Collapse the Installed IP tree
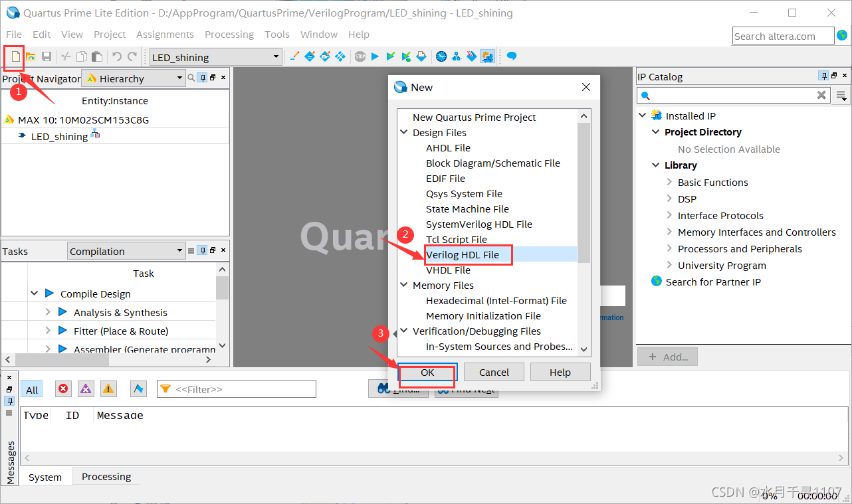Image resolution: width=852 pixels, height=504 pixels. pos(643,116)
